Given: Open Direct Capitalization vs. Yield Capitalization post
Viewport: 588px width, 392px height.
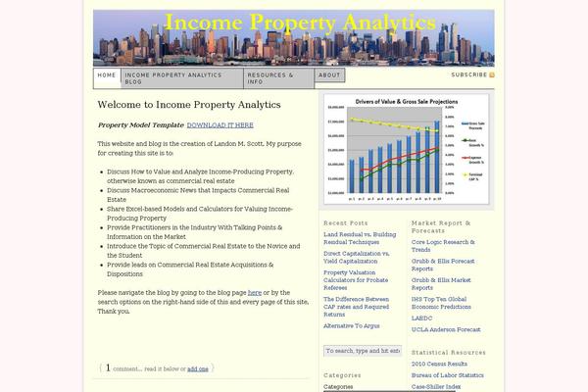Looking at the screenshot, I should coord(357,258).
